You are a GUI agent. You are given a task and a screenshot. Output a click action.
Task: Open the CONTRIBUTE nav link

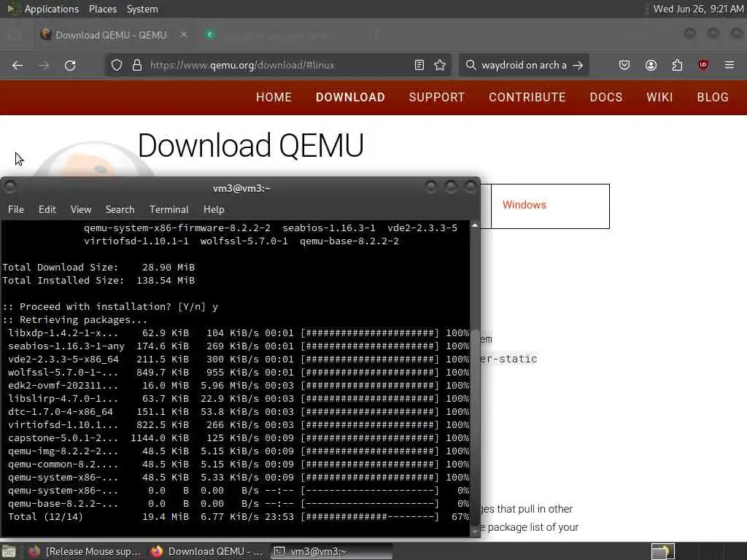pos(527,97)
